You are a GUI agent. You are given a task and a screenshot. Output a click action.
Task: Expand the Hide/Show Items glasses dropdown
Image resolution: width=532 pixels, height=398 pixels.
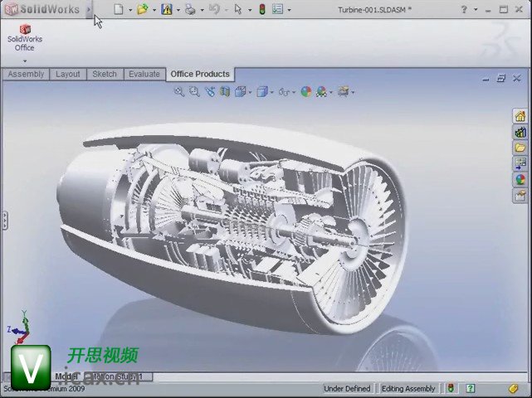(x=293, y=93)
